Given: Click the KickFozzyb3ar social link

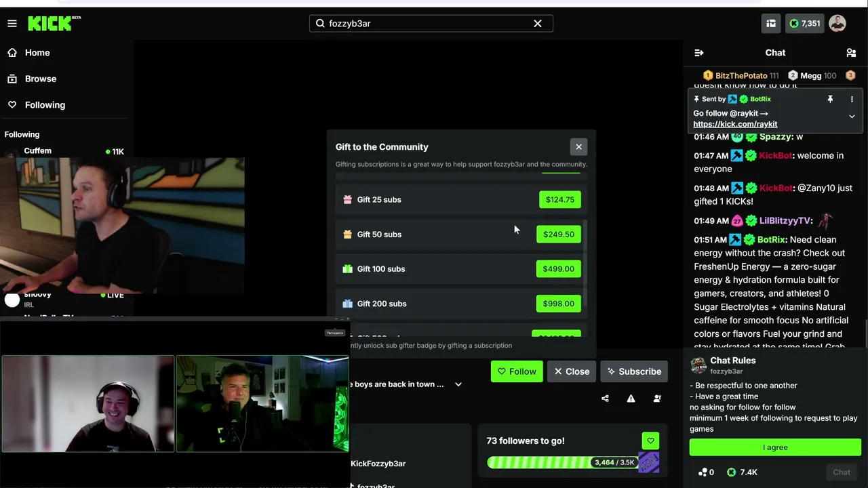Looking at the screenshot, I should 378,464.
